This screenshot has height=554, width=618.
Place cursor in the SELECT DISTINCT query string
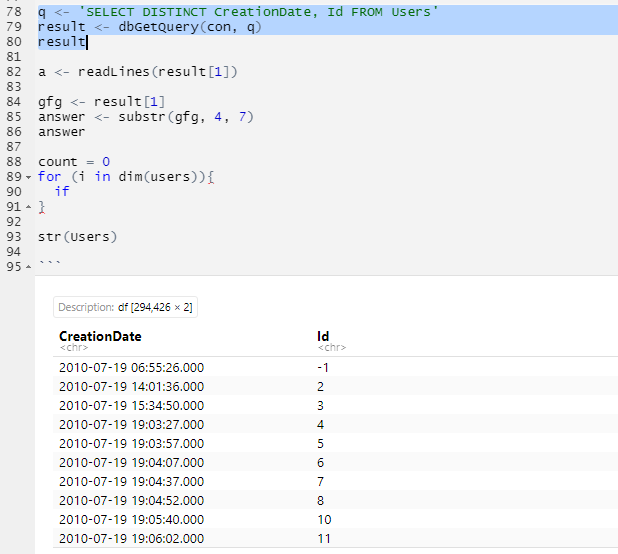(258, 12)
